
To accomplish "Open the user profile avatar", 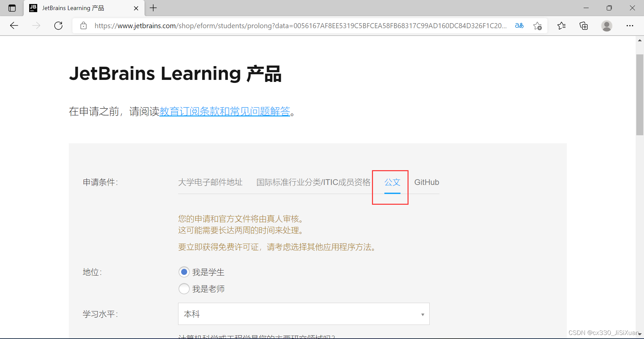I will [606, 26].
